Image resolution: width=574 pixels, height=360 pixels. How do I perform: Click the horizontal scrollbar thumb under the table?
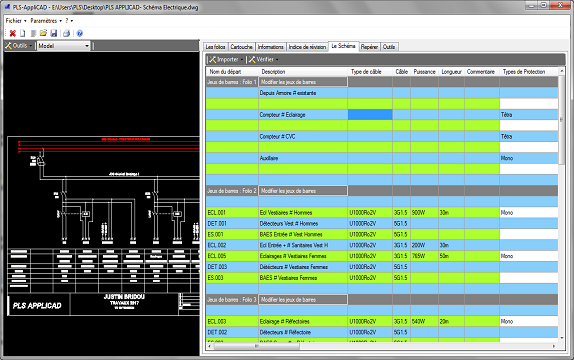(x=257, y=346)
